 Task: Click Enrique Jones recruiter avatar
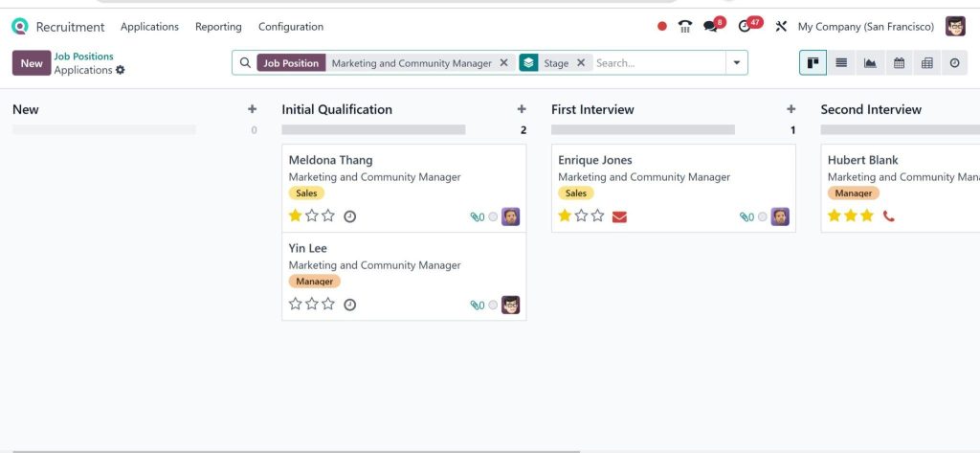780,216
